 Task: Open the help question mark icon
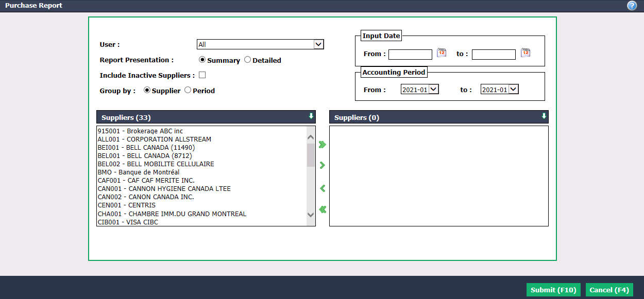(x=632, y=6)
